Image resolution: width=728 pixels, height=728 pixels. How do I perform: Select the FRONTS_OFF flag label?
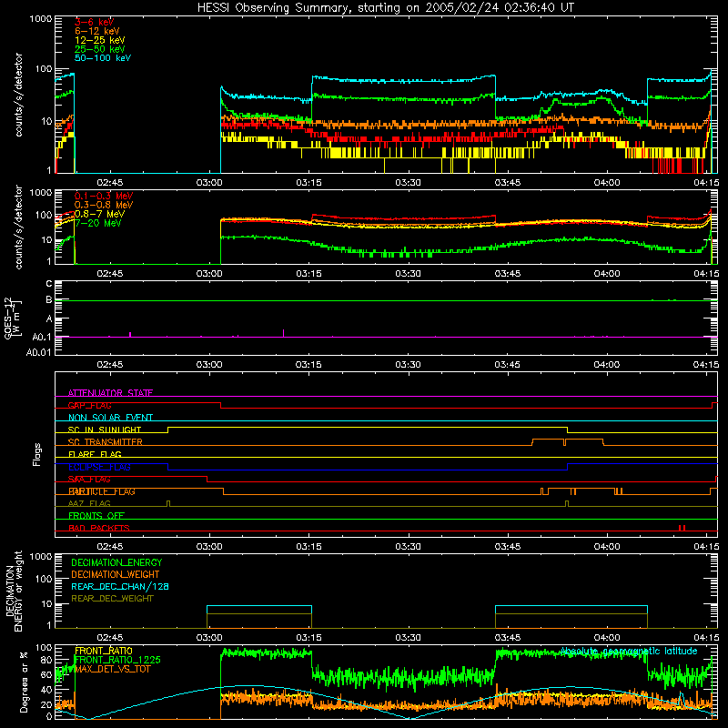pyautogui.click(x=96, y=516)
